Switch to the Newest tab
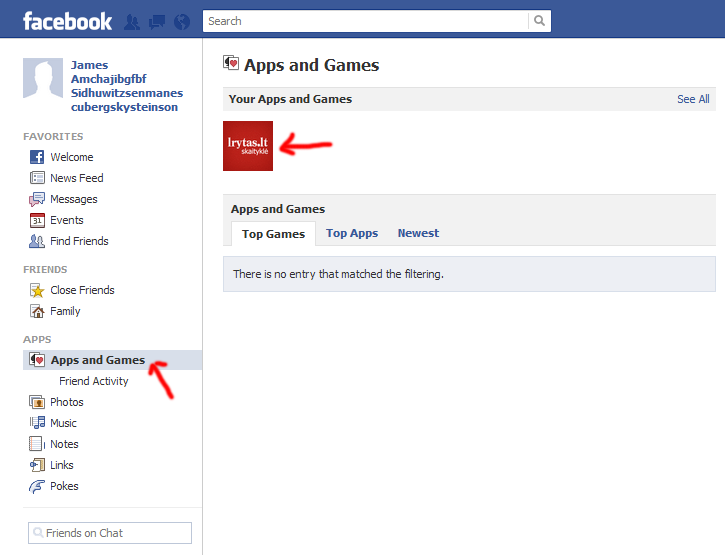725x555 pixels. [x=418, y=233]
